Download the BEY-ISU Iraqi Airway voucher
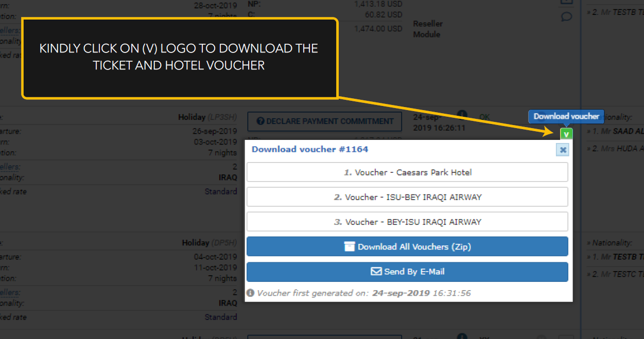The height and width of the screenshot is (339, 644). click(x=407, y=222)
